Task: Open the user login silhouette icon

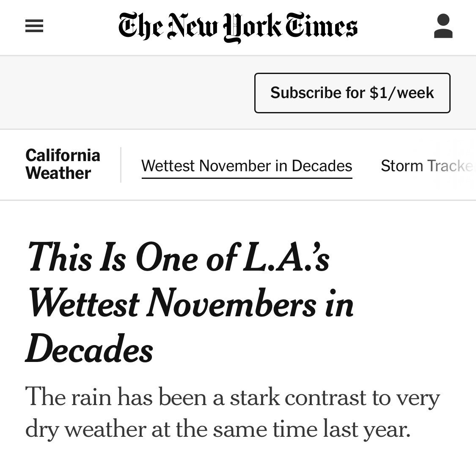Action: coord(443,26)
